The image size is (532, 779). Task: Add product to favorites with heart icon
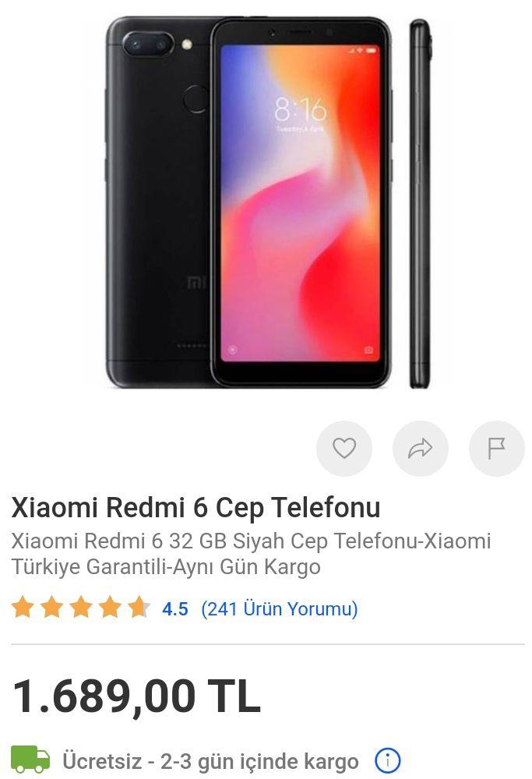pyautogui.click(x=344, y=448)
